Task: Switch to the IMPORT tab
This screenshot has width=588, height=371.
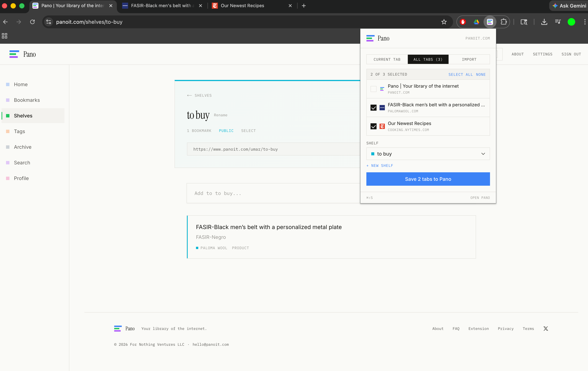Action: click(x=469, y=59)
